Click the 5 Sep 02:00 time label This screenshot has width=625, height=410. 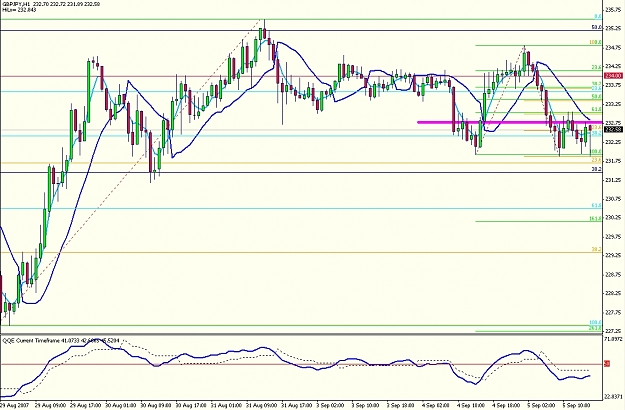pyautogui.click(x=543, y=405)
